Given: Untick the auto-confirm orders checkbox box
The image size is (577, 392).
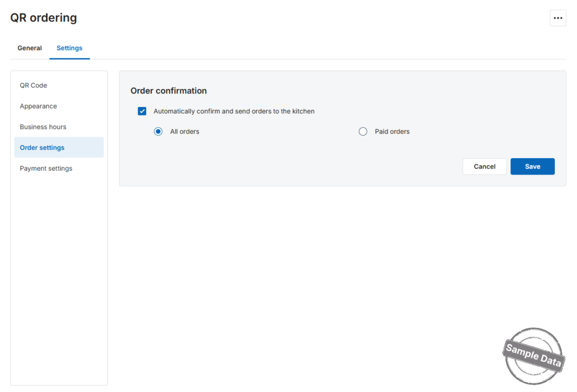Looking at the screenshot, I should click(x=142, y=111).
